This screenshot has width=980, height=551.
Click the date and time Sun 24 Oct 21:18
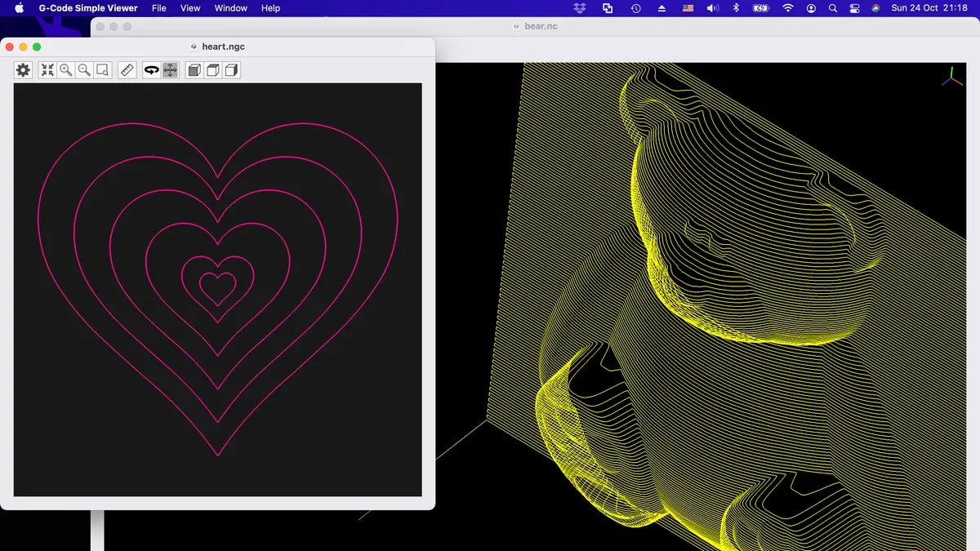pos(929,8)
